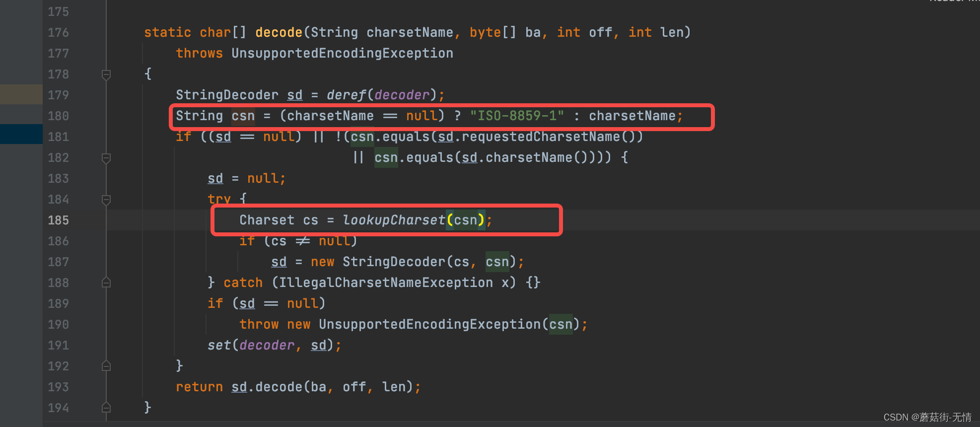The width and height of the screenshot is (980, 427).
Task: Click 'requestedCharsetName' method call on line 181
Action: (x=541, y=137)
